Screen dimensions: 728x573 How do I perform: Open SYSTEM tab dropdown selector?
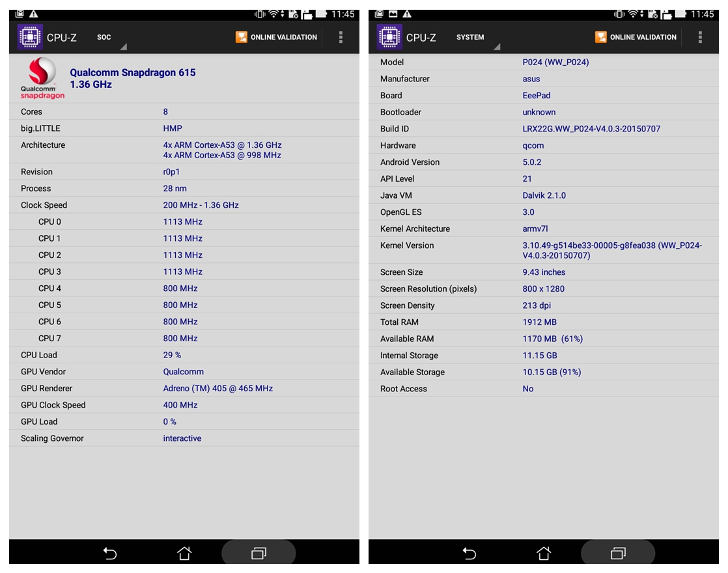point(477,38)
